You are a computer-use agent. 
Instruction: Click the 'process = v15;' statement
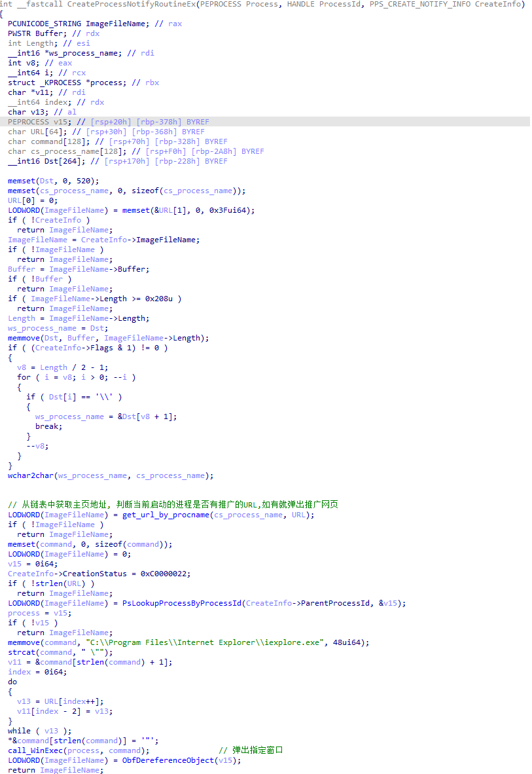[39, 613]
